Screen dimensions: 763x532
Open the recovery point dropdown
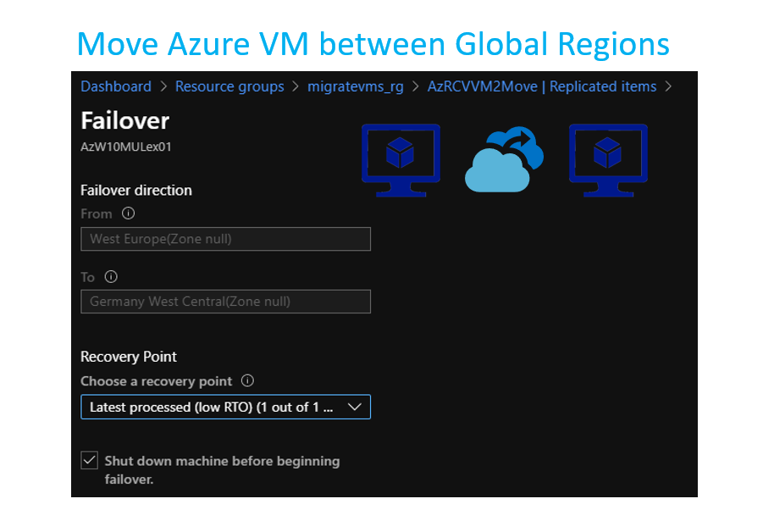click(x=226, y=407)
